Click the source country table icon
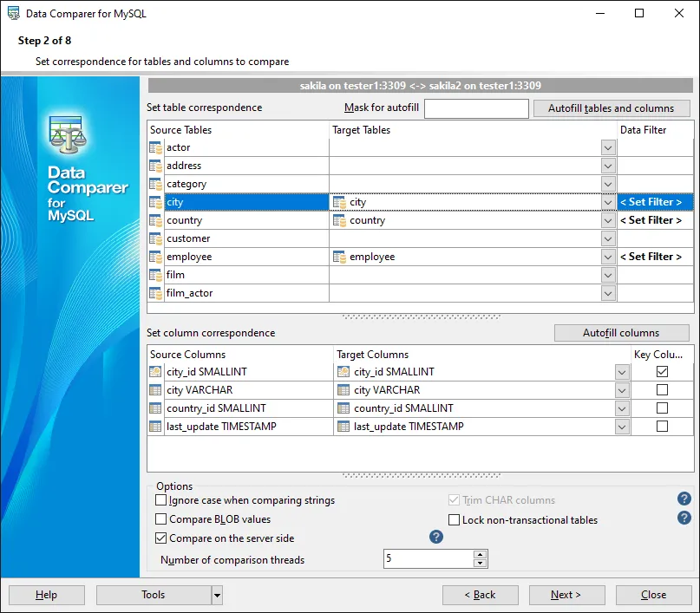Viewport: 700px width, 613px height. (x=155, y=221)
